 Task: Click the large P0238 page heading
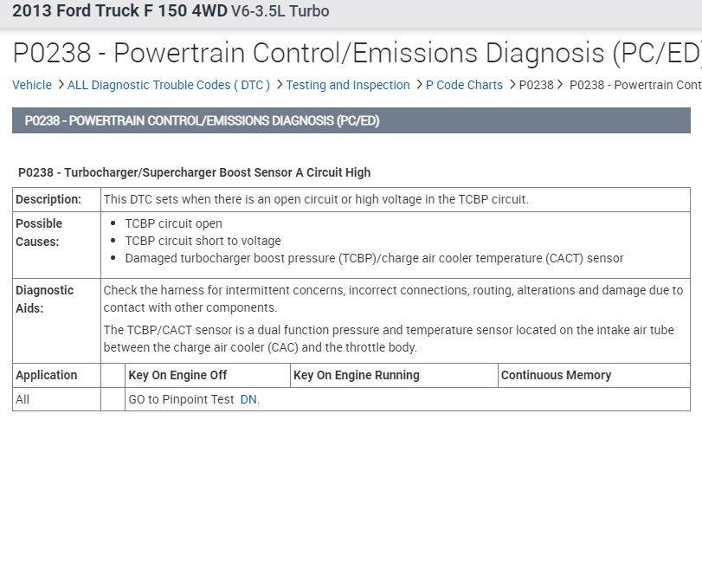(x=356, y=53)
